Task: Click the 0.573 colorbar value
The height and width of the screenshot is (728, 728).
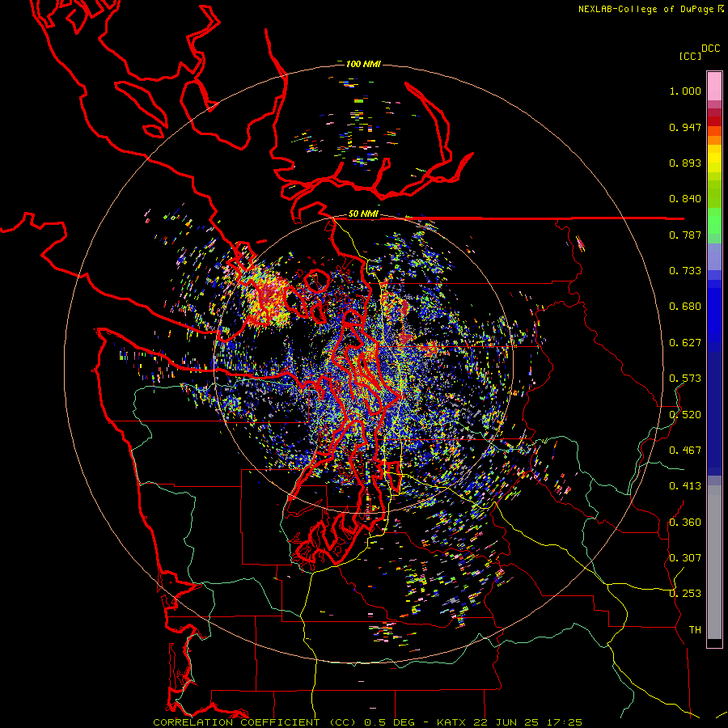Action: pos(685,379)
